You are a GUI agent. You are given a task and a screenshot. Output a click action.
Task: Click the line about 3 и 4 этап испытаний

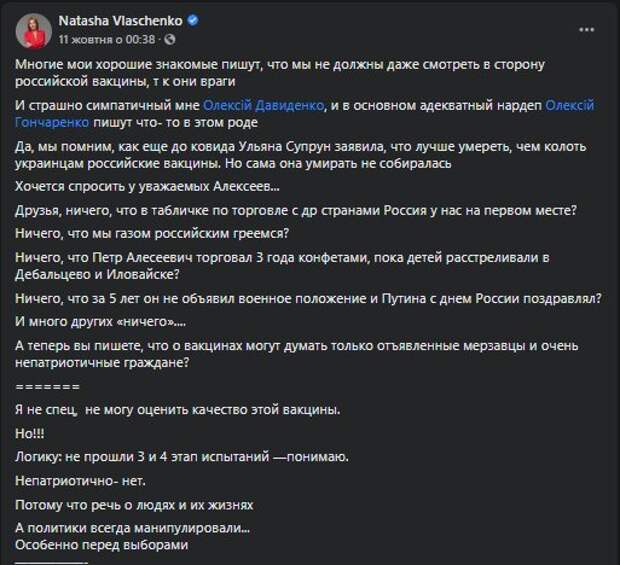coord(181,457)
